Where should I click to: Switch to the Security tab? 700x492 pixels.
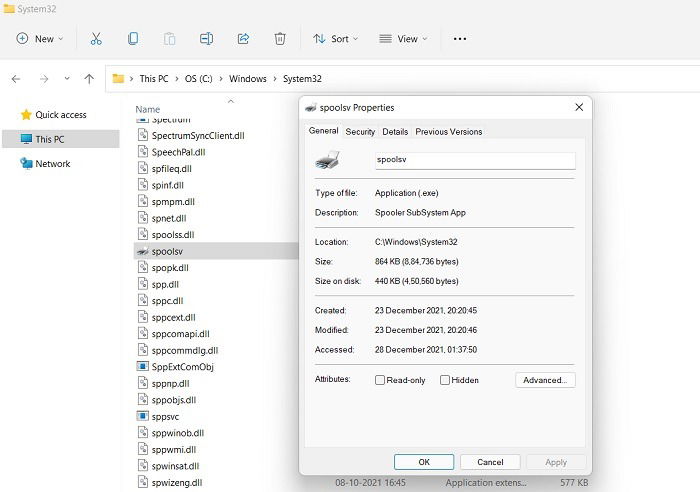tap(360, 132)
